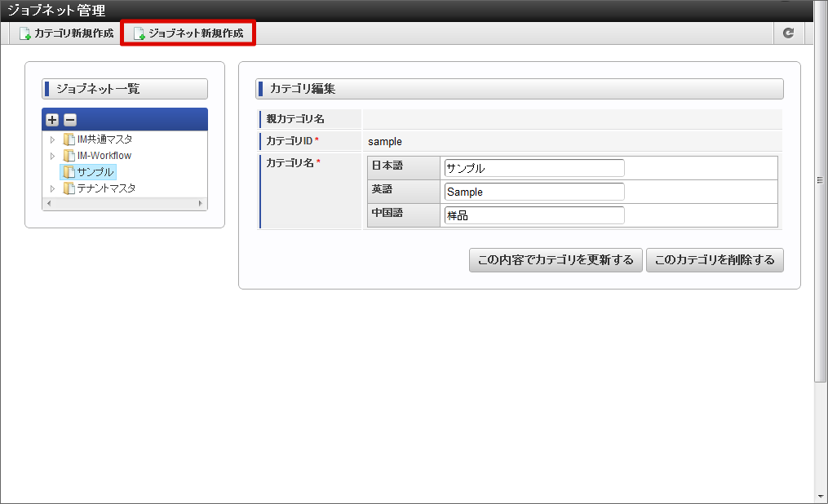Viewport: 828px width, 504px height.
Task: Click tree horizontal scrollbar left arrow
Action: tap(49, 203)
